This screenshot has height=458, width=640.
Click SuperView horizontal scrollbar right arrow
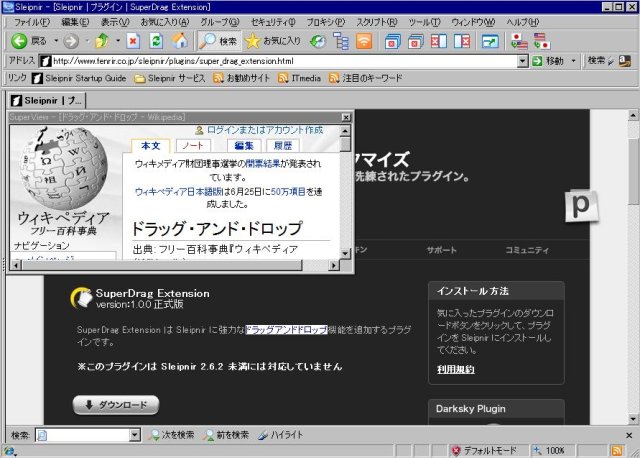click(x=334, y=265)
